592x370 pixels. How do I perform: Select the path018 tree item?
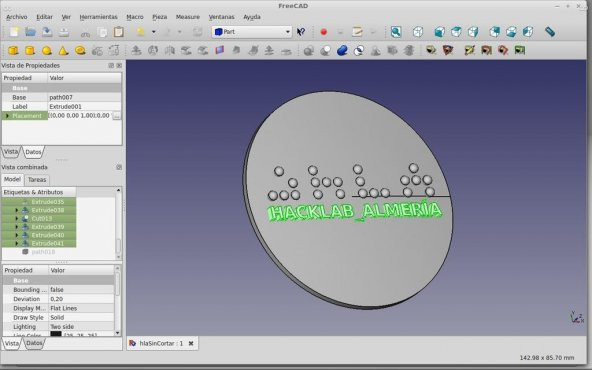coord(43,252)
